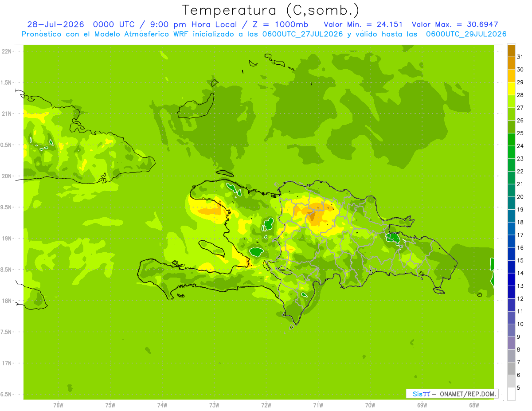The width and height of the screenshot is (532, 411).
Task: Click the 18N latitude label
Action: (7, 301)
